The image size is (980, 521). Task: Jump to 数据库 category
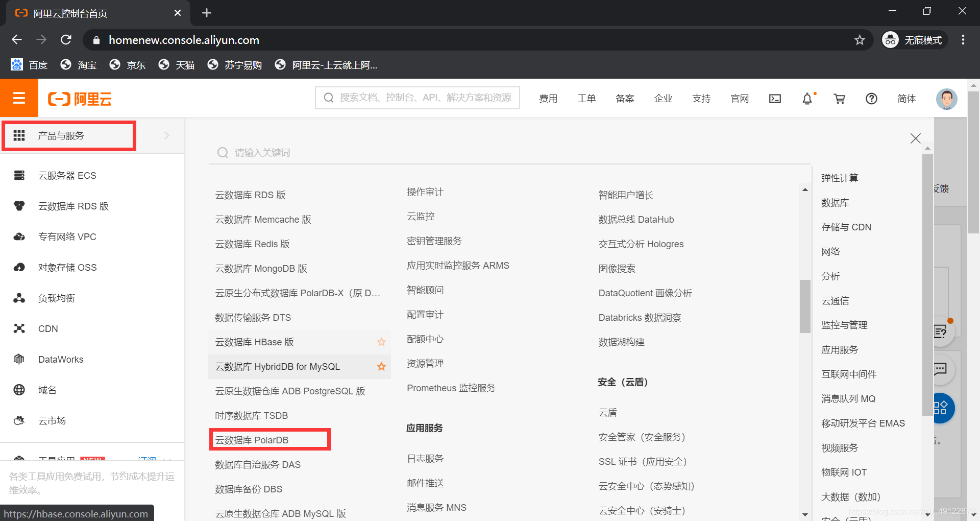tap(835, 202)
